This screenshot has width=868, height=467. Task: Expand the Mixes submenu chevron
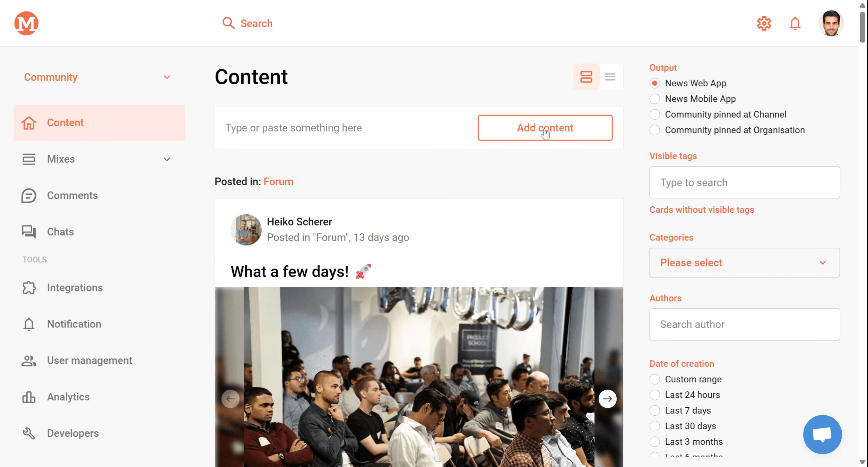tap(167, 159)
